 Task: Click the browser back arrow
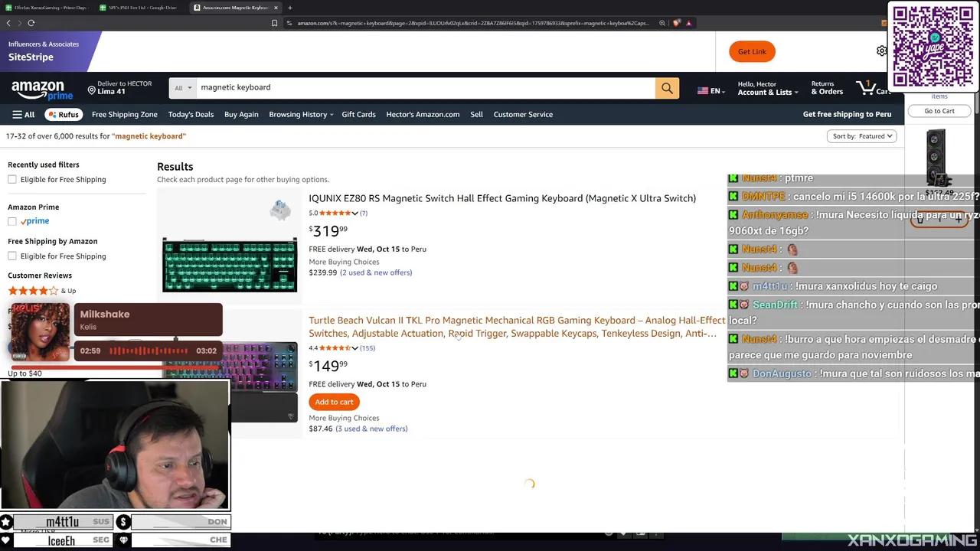tap(8, 23)
